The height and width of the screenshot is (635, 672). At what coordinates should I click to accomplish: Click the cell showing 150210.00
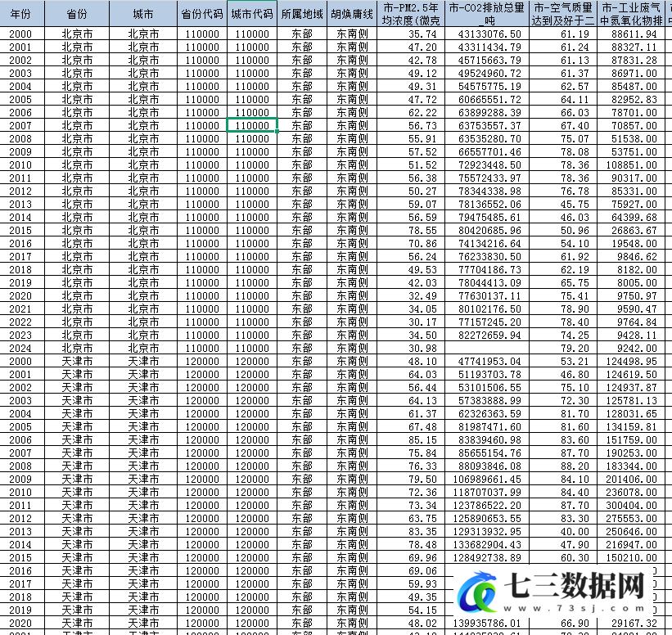point(631,557)
